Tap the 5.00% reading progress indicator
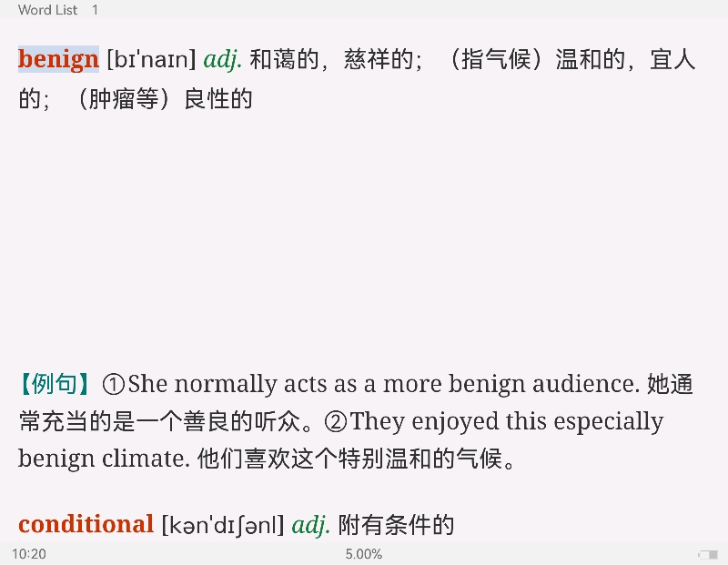The width and height of the screenshot is (728, 565). pos(363,554)
